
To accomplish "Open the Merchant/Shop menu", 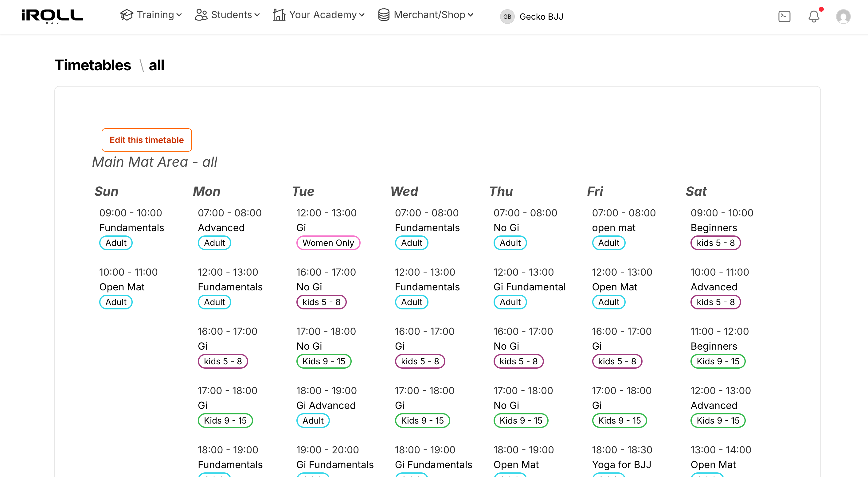I will pyautogui.click(x=426, y=15).
